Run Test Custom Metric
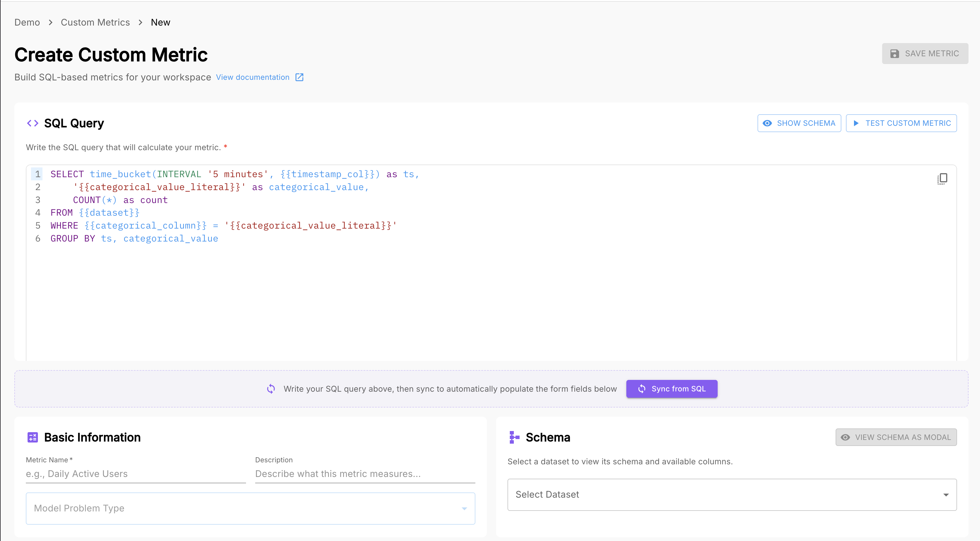 coord(901,123)
